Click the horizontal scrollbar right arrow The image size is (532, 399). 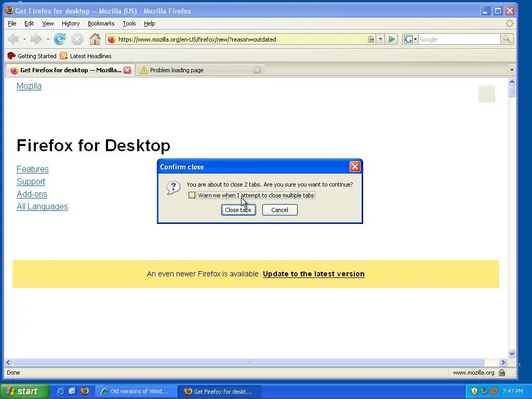point(503,362)
